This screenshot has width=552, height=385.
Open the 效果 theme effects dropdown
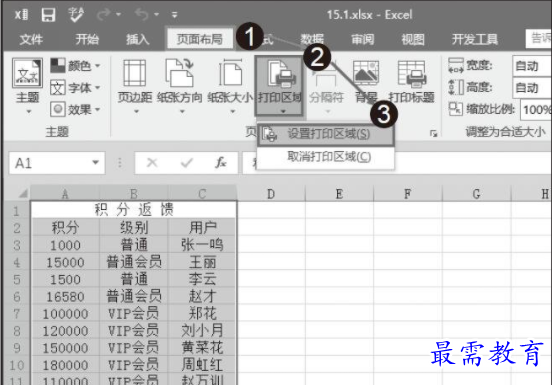[75, 109]
